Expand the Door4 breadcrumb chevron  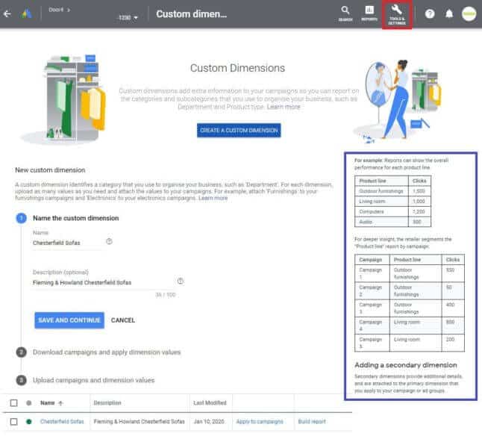pos(69,10)
